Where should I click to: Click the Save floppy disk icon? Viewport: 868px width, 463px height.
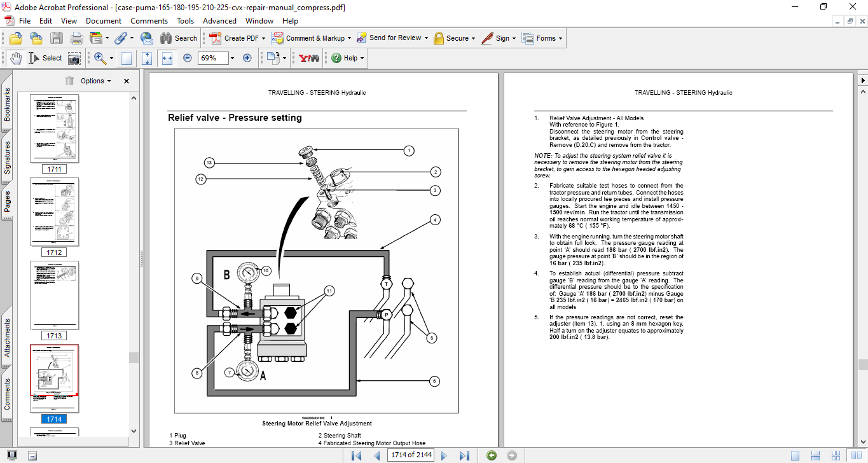tap(57, 38)
